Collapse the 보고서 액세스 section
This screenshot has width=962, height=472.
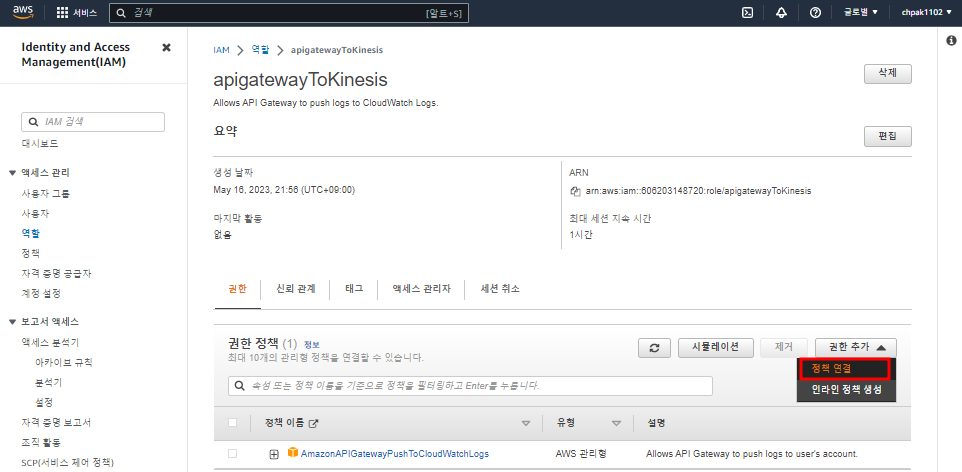[x=12, y=322]
